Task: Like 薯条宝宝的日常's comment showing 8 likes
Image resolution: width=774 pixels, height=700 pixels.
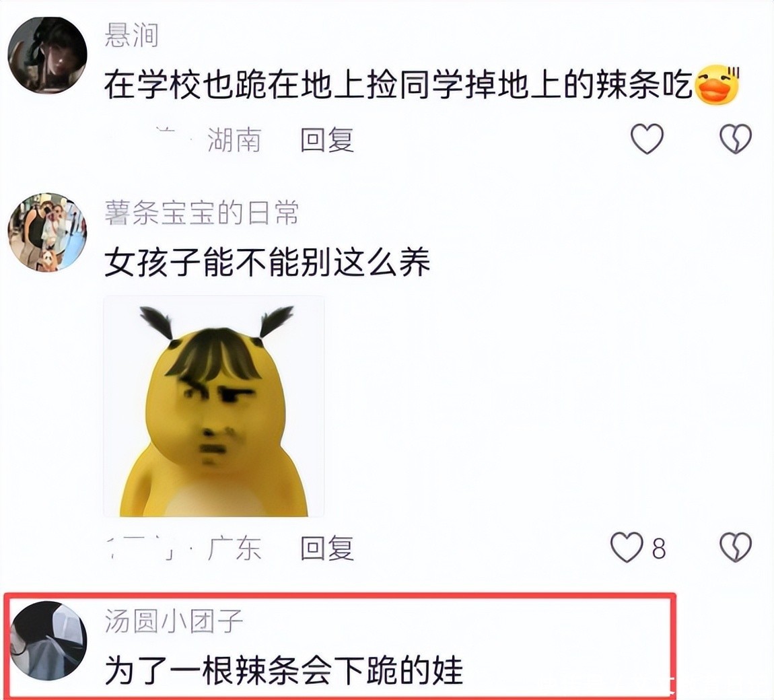Action: tap(627, 547)
